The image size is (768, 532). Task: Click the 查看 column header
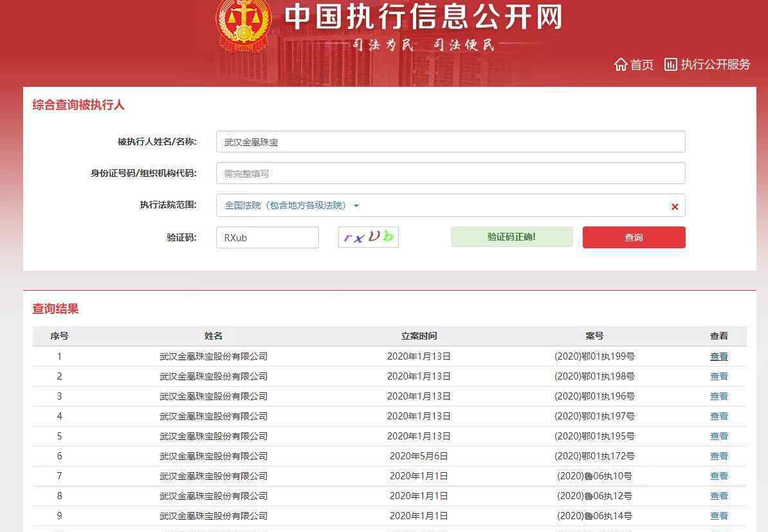pyautogui.click(x=718, y=336)
